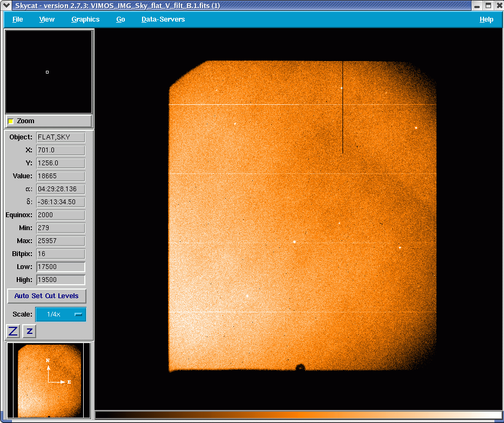Click the Value field 18665
504x423 pixels.
point(61,176)
